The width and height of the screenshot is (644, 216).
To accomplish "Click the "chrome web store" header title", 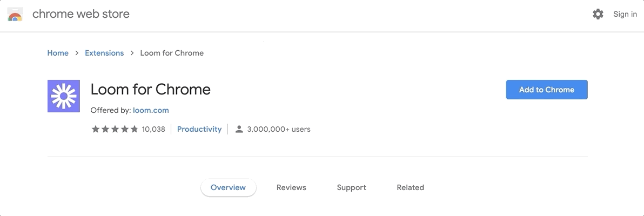I will coord(81,14).
